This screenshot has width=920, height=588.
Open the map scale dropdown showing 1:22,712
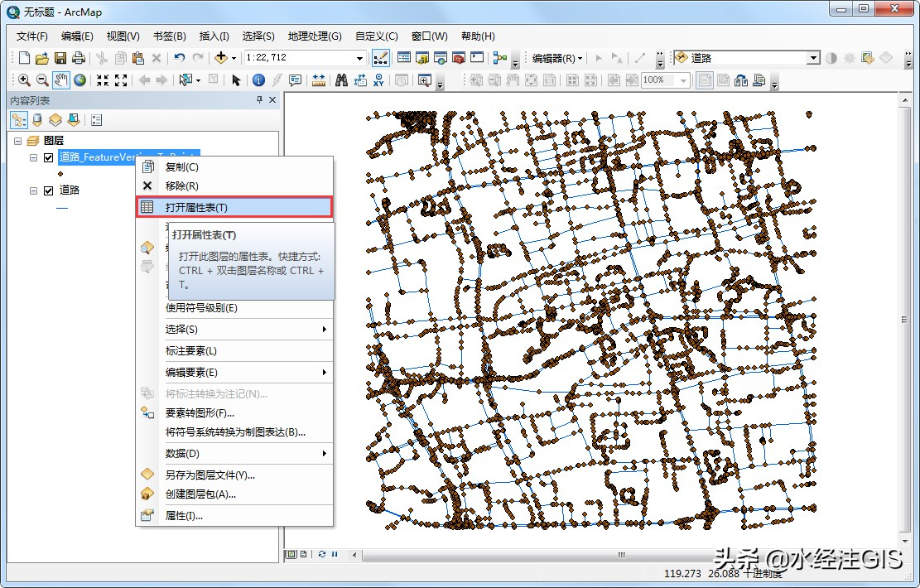click(361, 58)
